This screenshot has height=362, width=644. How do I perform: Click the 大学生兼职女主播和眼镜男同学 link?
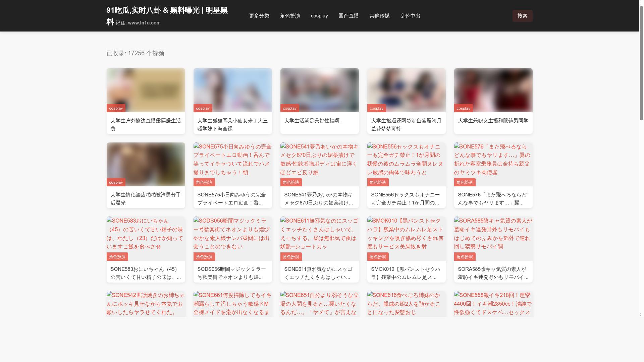tap(493, 121)
